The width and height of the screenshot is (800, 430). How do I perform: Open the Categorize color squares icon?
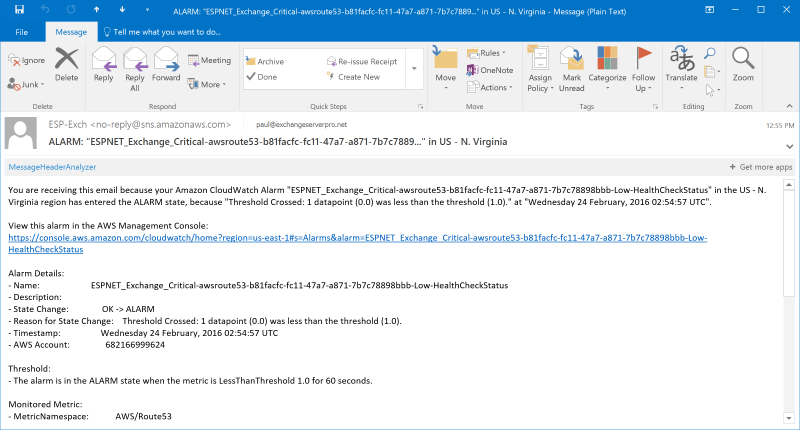[607, 58]
